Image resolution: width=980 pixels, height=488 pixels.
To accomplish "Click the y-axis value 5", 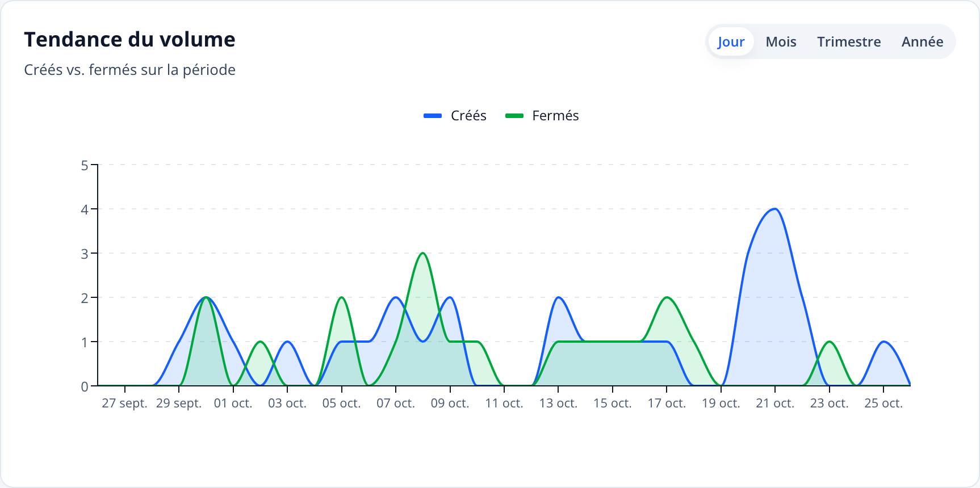I will (85, 165).
